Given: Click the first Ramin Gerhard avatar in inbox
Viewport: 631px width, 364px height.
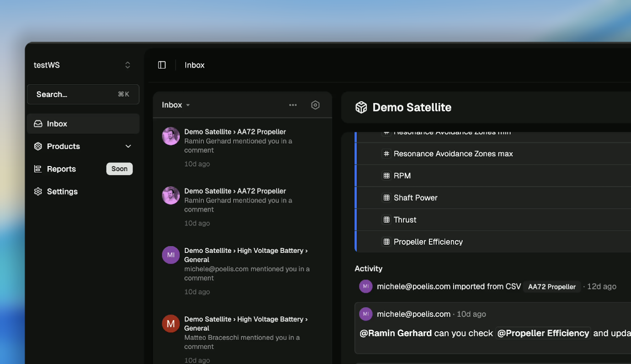Looking at the screenshot, I should tap(171, 136).
